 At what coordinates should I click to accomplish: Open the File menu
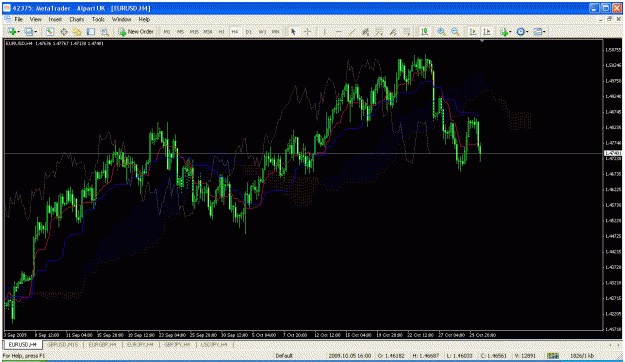[19, 19]
